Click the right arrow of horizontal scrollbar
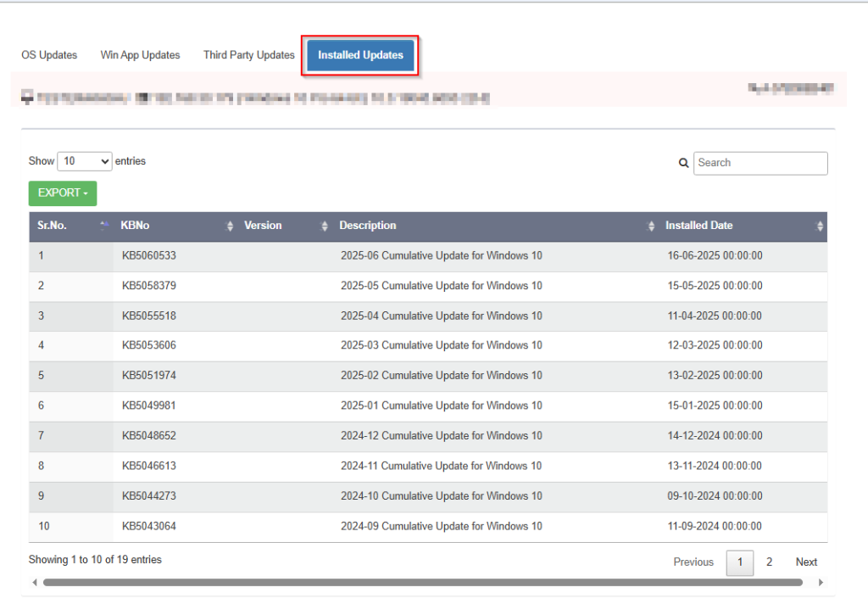The image size is (868, 604). click(x=821, y=583)
